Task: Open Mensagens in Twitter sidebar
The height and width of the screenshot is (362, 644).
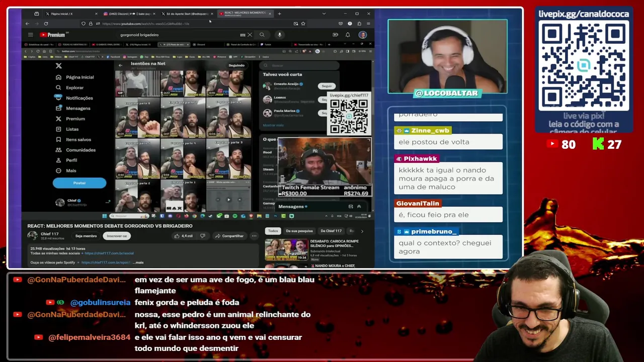Action: 73,108
